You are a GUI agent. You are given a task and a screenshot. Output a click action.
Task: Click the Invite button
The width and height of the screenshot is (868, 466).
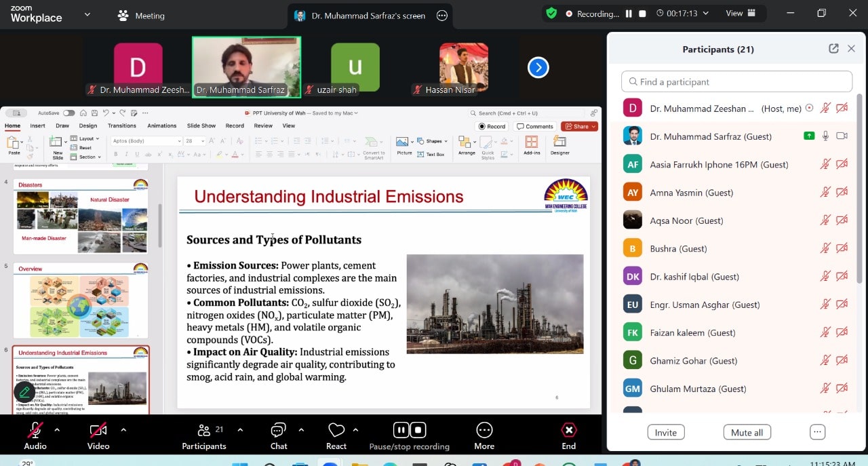click(x=666, y=433)
